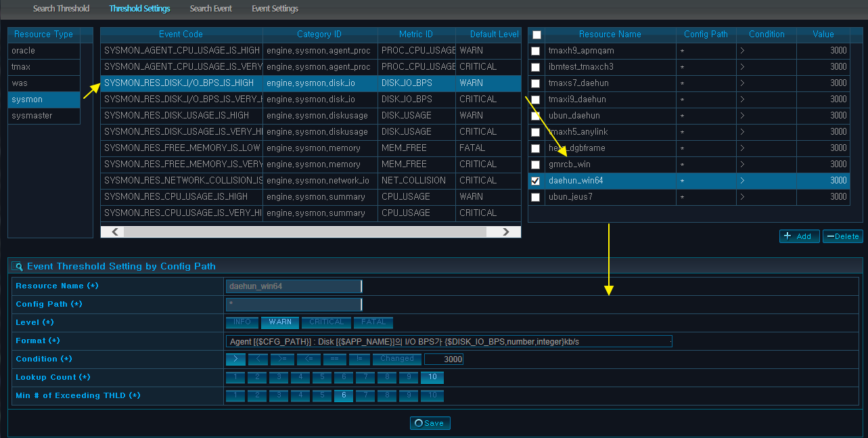The height and width of the screenshot is (438, 868).
Task: Click the Resource Name column header
Action: pyautogui.click(x=610, y=35)
